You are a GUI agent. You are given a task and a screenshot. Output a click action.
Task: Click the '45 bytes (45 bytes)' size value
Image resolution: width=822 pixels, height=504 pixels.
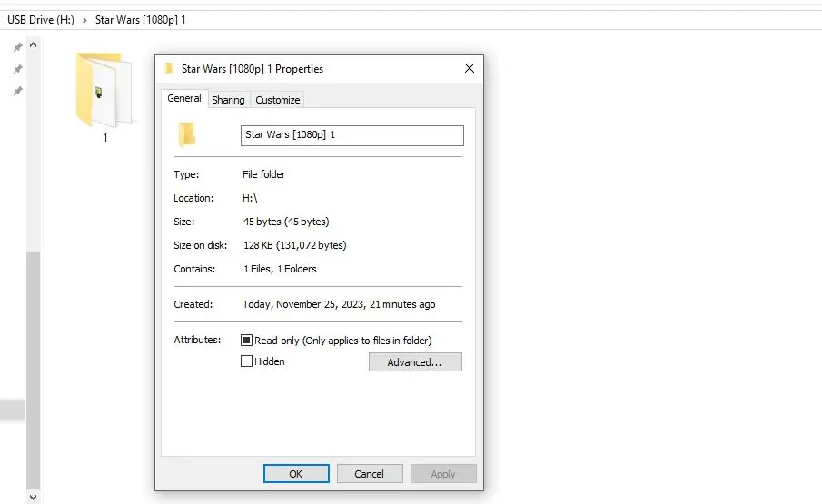286,222
